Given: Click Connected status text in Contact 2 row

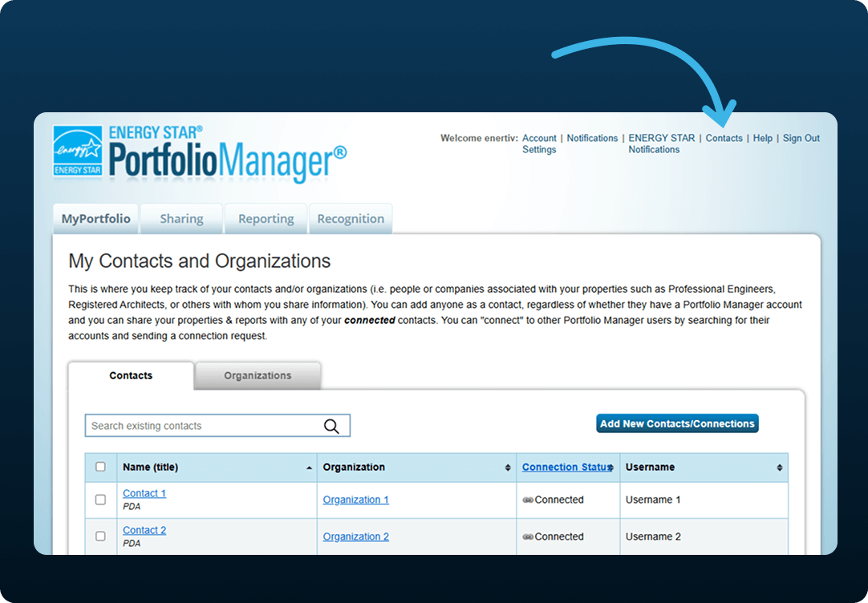Looking at the screenshot, I should tap(559, 536).
